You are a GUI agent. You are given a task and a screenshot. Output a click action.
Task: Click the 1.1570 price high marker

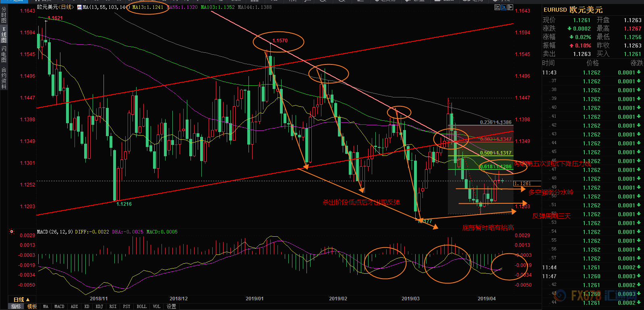click(280, 41)
